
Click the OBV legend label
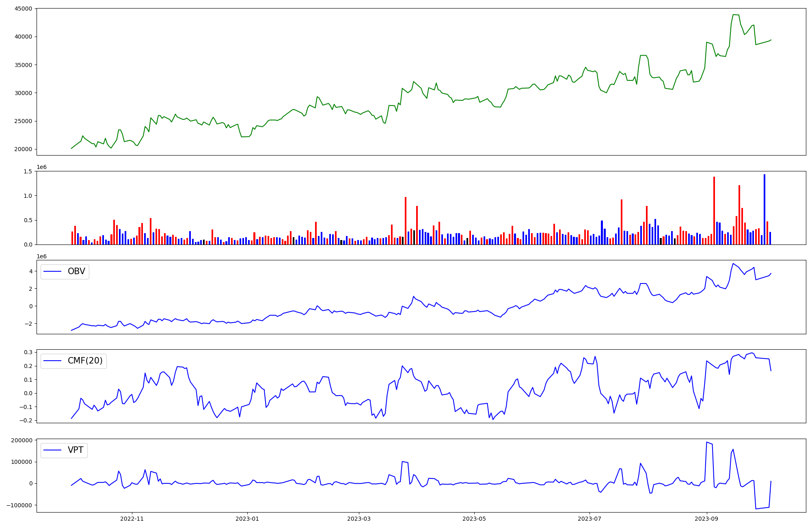point(76,271)
